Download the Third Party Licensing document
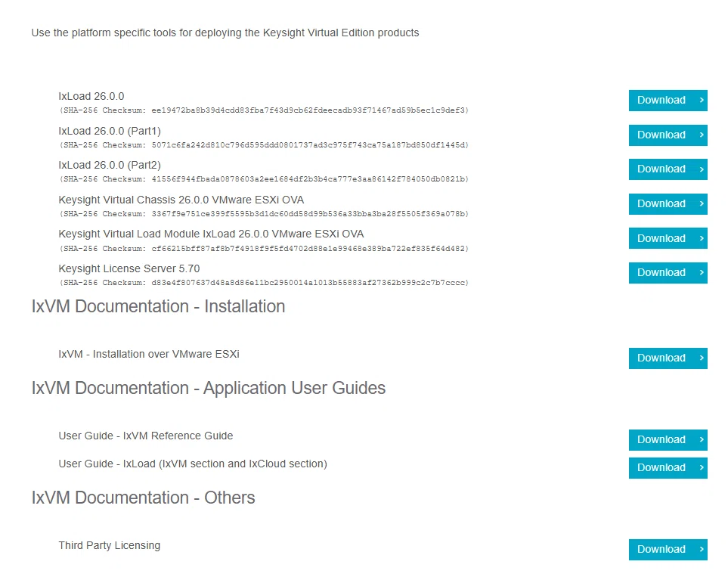 pos(668,549)
